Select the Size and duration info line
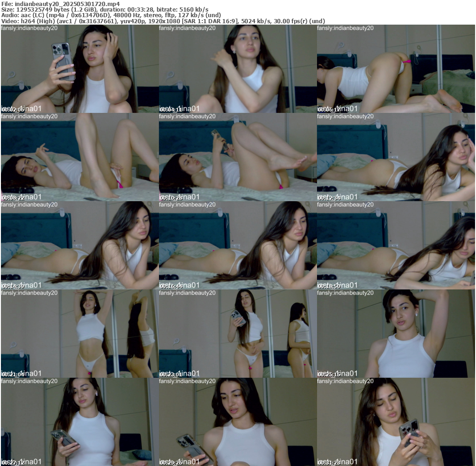 click(x=105, y=9)
